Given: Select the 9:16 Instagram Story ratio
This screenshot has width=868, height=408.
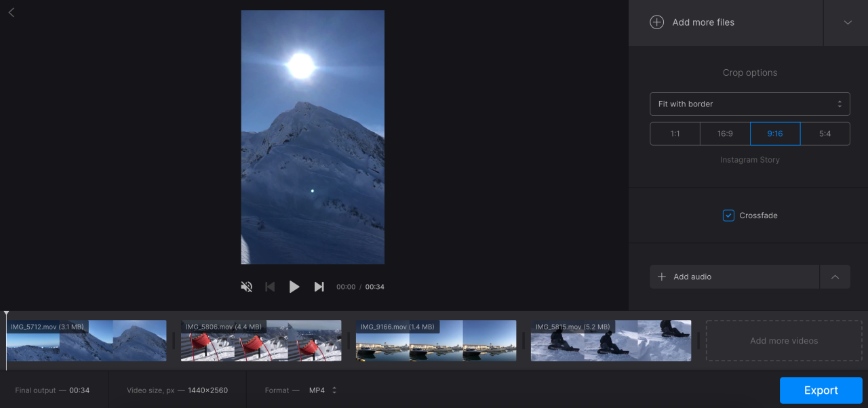Looking at the screenshot, I should coord(775,134).
